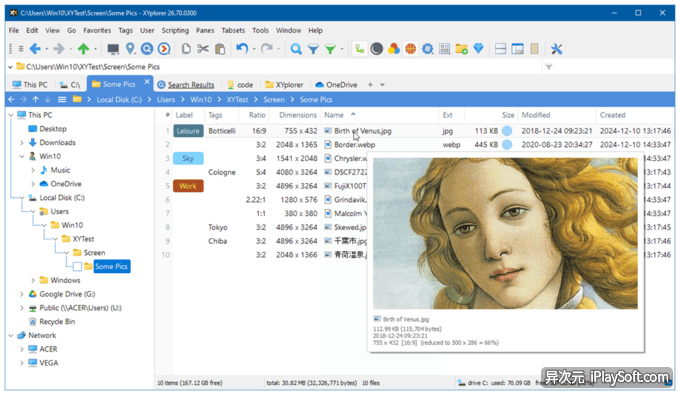The image size is (680, 395).
Task: Click the orange globe toolbar icon
Action: pos(411,49)
